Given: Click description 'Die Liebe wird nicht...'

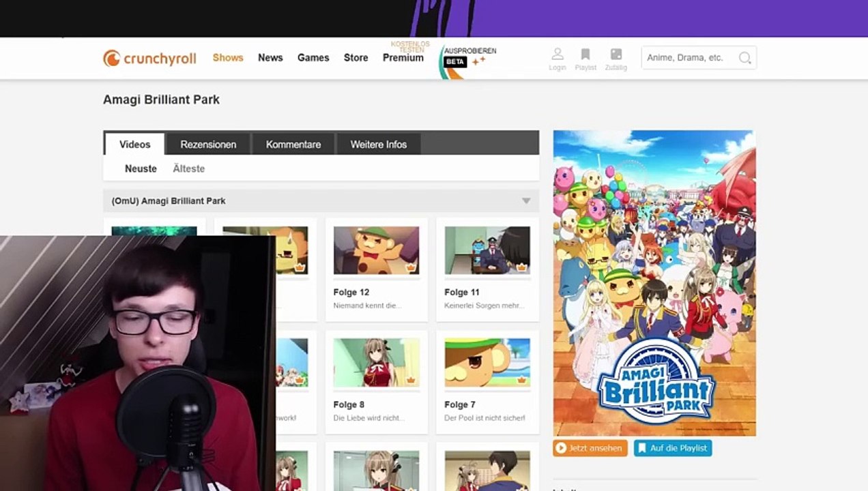Looking at the screenshot, I should [x=369, y=418].
